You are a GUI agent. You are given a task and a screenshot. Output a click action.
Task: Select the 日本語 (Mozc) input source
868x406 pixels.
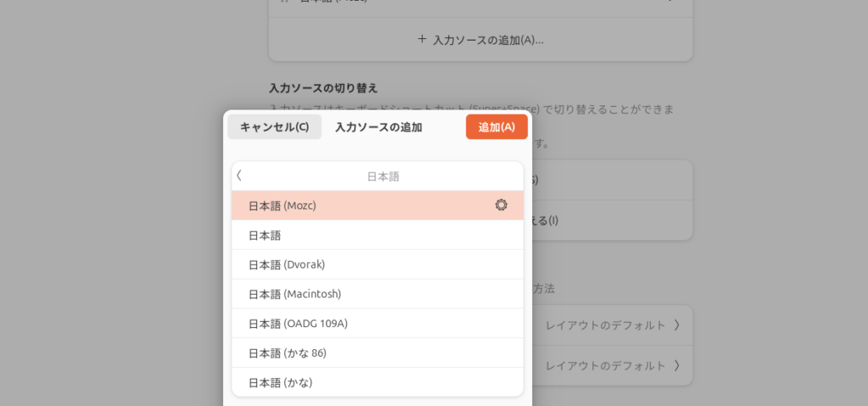(282, 205)
